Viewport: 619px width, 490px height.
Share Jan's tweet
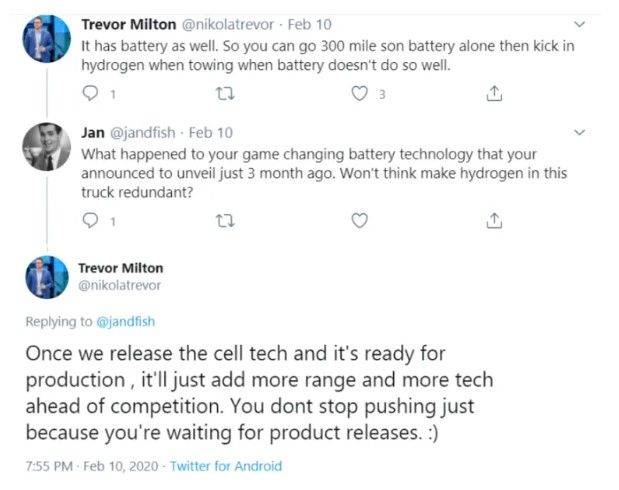pyautogui.click(x=492, y=220)
